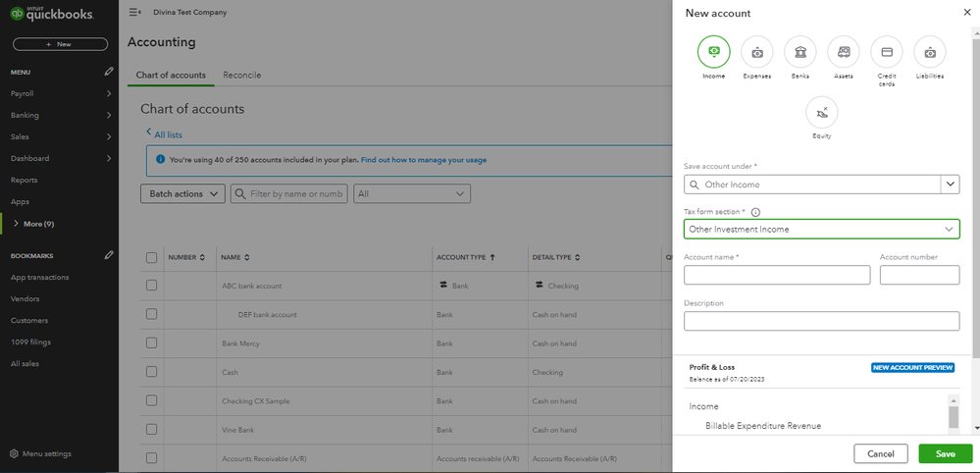This screenshot has height=473, width=980.
Task: Open the Batch actions dropdown
Action: coord(182,194)
